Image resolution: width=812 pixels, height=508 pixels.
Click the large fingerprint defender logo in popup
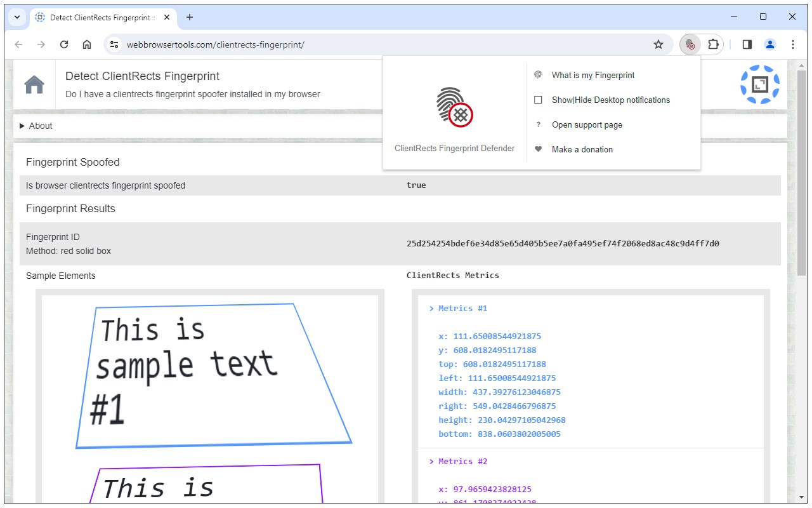(455, 107)
